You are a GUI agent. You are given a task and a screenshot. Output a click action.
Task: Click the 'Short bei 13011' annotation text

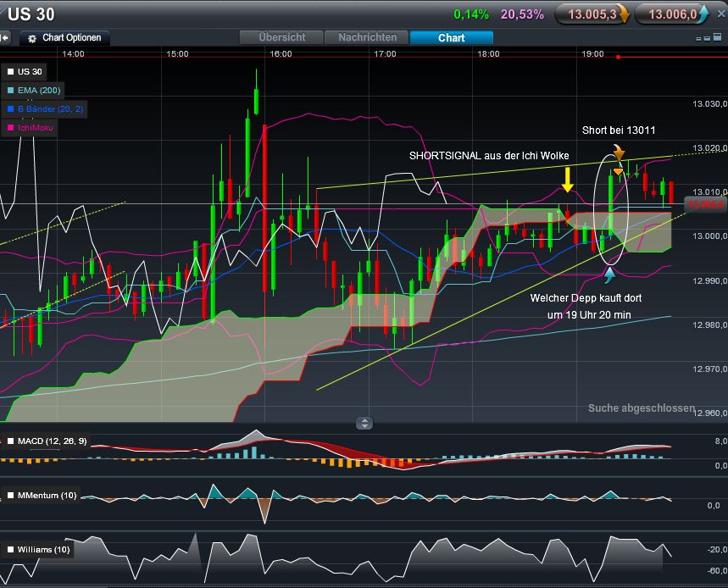pyautogui.click(x=619, y=130)
